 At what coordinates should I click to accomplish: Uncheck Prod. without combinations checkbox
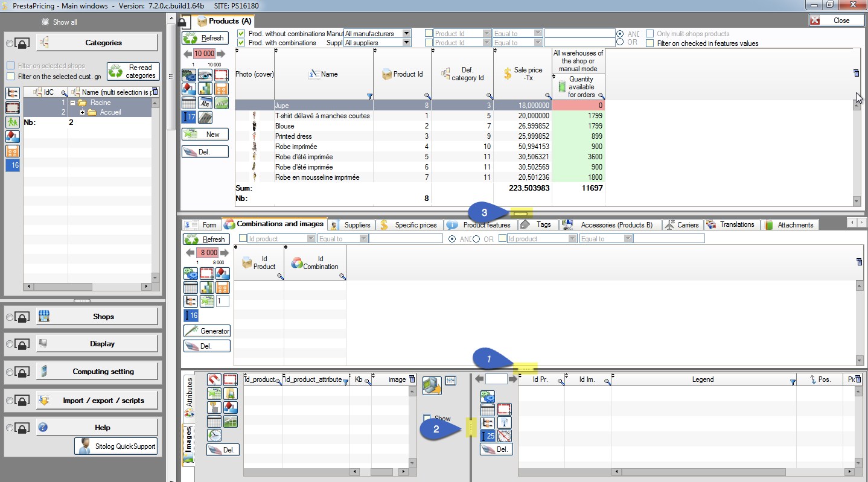coord(241,34)
